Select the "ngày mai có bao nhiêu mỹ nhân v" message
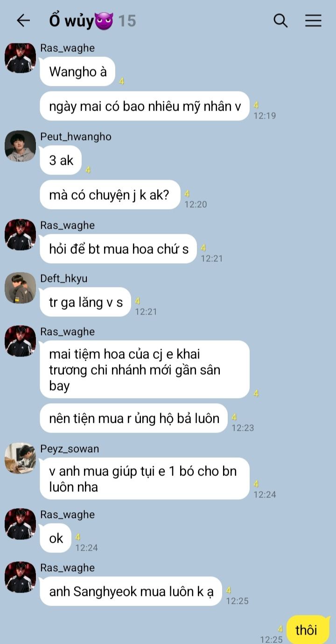The height and width of the screenshot is (644, 336). 145,106
